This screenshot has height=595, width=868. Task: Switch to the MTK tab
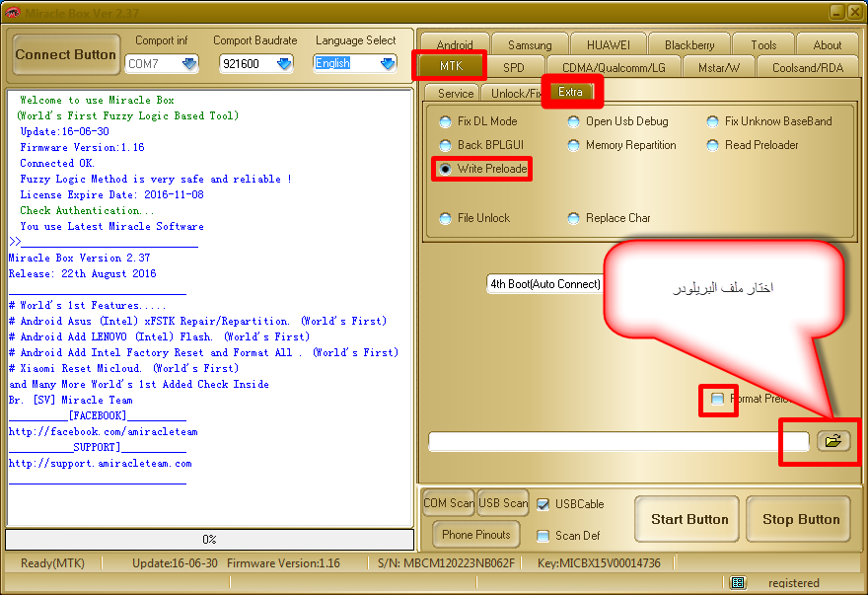451,66
